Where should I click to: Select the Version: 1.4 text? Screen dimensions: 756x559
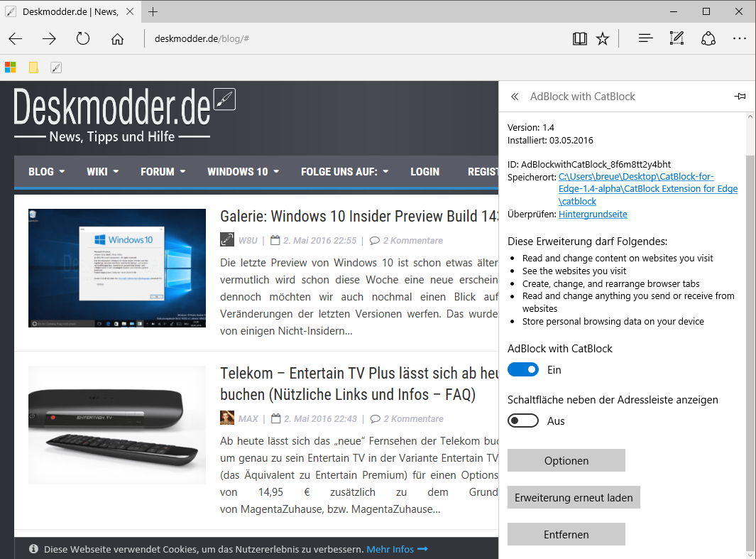531,127
